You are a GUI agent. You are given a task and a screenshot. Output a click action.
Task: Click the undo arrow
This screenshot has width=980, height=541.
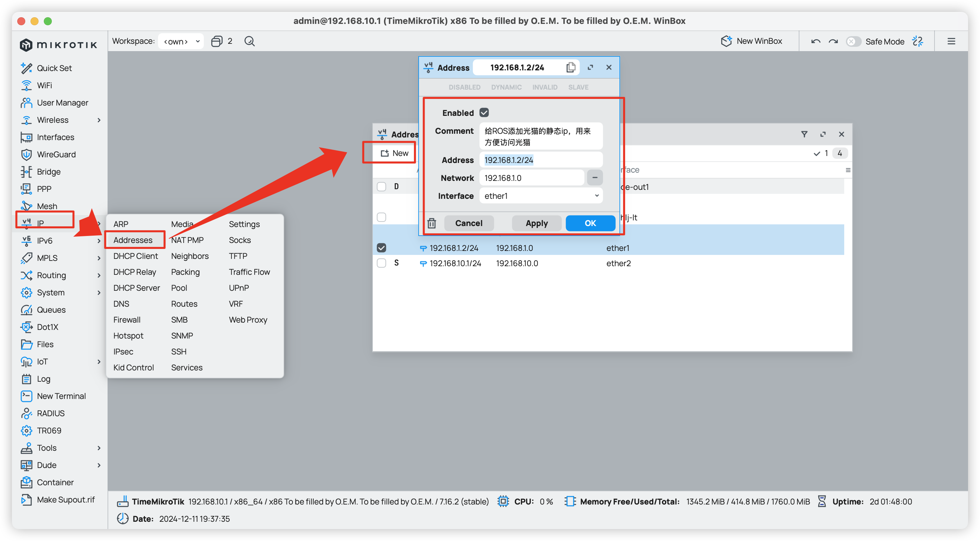pos(815,41)
